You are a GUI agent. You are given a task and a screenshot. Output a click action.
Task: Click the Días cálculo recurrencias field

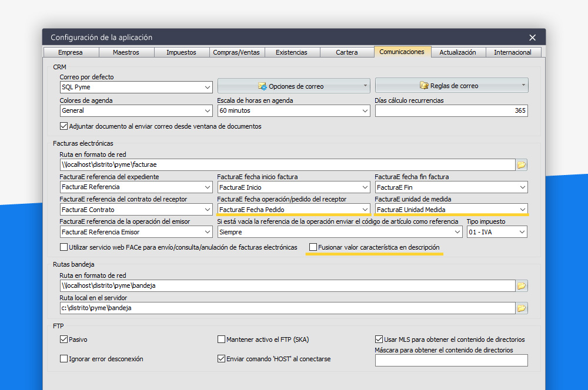(x=451, y=110)
